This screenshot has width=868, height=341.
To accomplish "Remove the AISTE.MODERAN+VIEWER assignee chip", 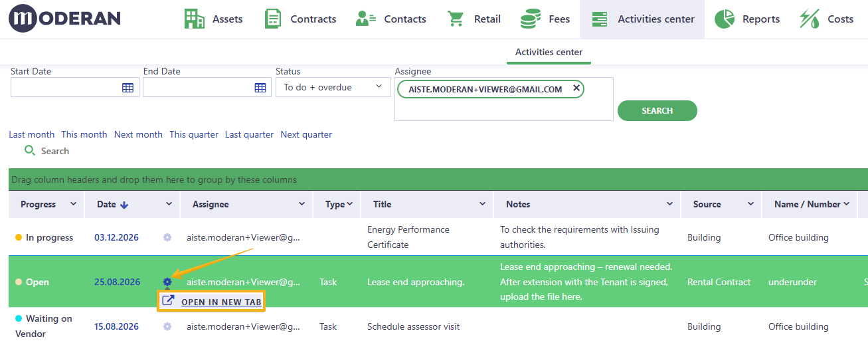I will coord(576,88).
